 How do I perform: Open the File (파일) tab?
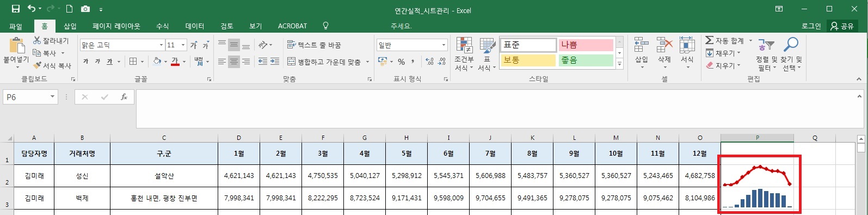16,26
